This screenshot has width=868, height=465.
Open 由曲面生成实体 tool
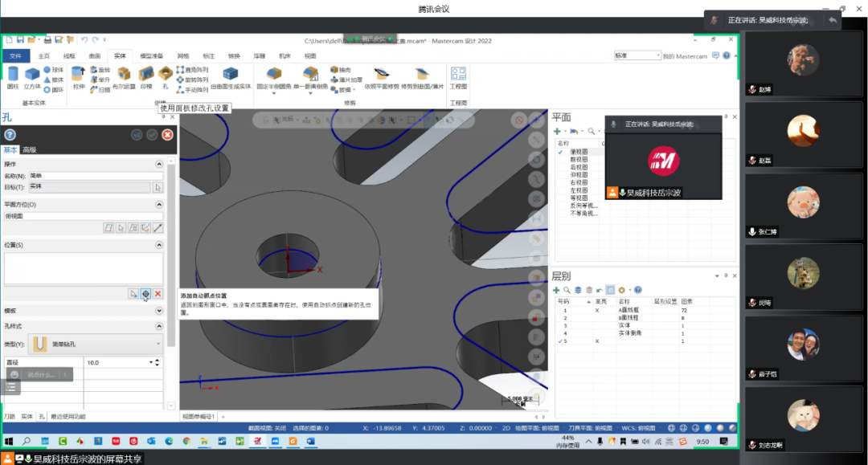(x=231, y=78)
